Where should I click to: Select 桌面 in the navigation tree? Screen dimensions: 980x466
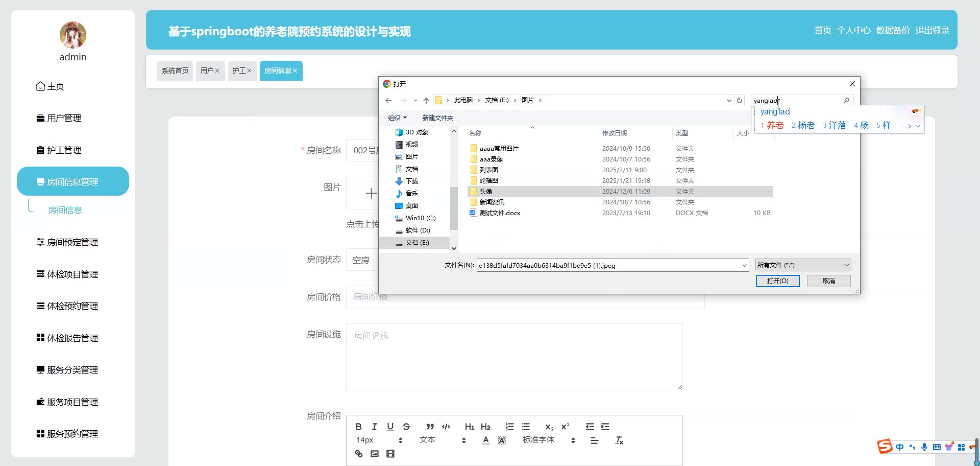point(411,206)
